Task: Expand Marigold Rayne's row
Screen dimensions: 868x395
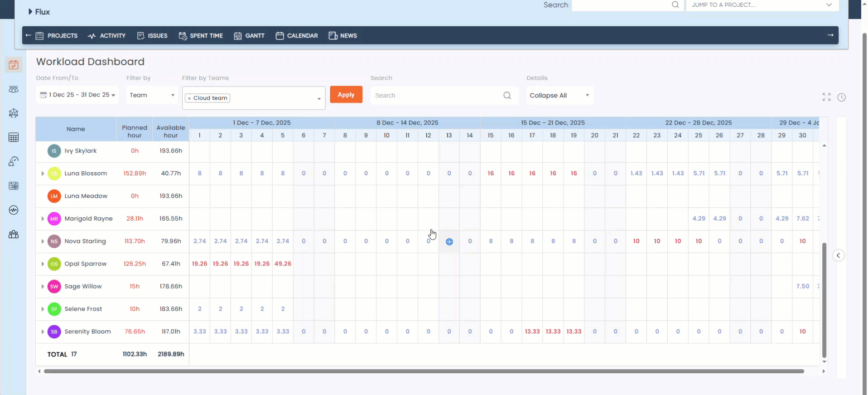Action: tap(43, 219)
